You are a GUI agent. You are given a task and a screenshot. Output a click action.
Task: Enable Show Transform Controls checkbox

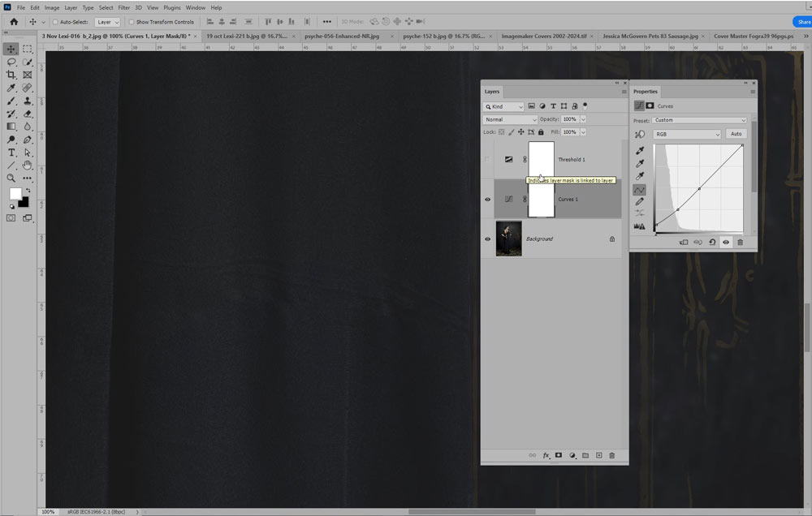pos(131,22)
